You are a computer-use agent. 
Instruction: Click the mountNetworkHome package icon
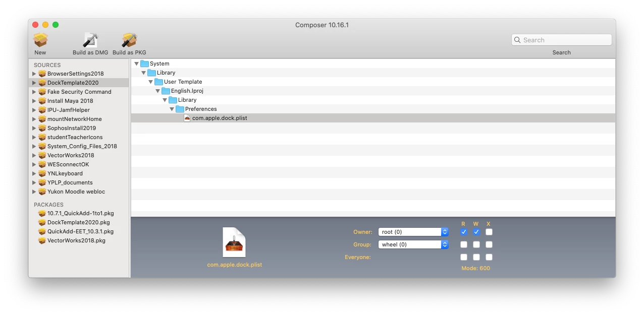coord(42,119)
